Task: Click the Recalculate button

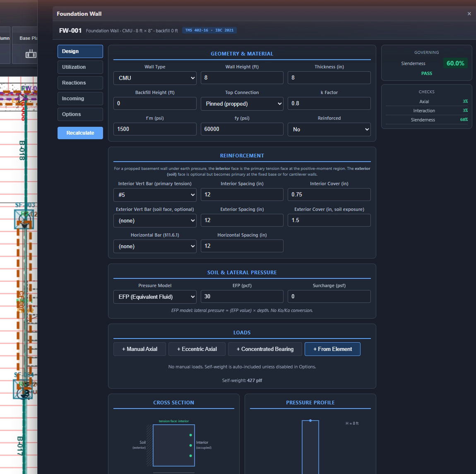Action: click(80, 133)
